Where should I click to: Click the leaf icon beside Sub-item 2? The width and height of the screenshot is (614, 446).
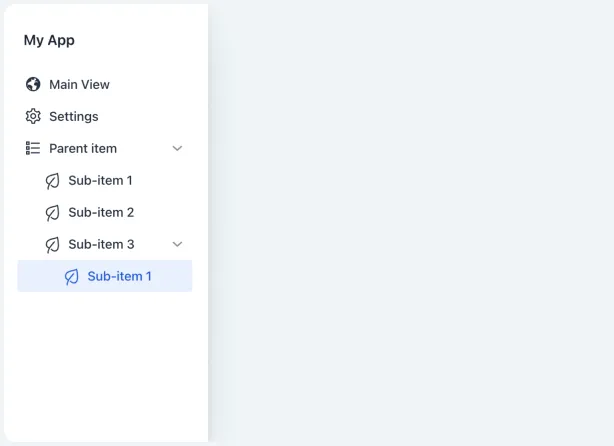click(52, 213)
